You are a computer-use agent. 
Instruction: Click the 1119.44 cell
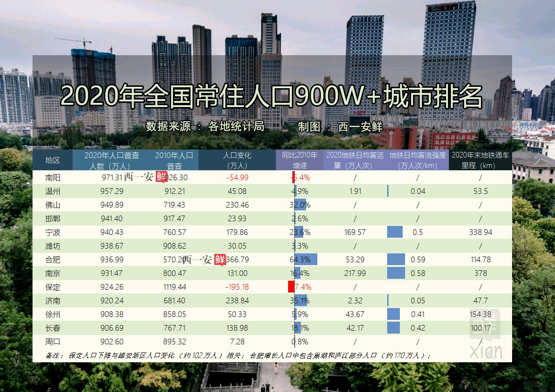(x=174, y=287)
